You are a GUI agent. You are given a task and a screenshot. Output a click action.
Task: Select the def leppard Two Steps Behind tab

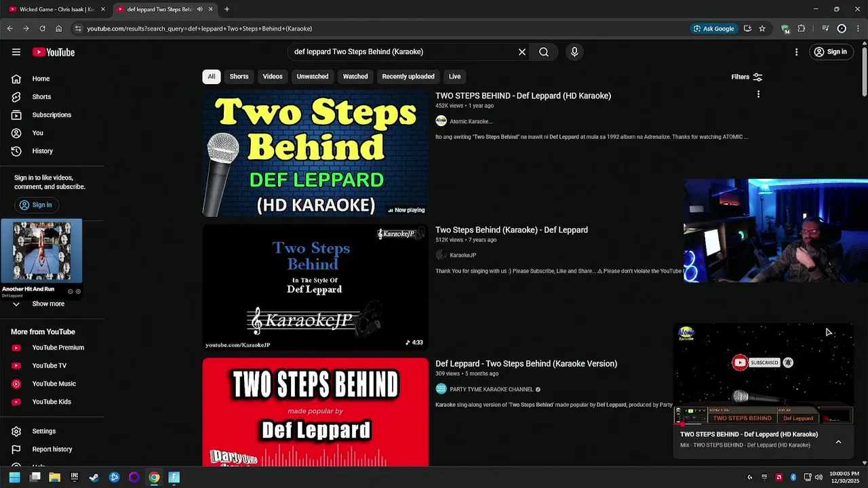(x=159, y=9)
